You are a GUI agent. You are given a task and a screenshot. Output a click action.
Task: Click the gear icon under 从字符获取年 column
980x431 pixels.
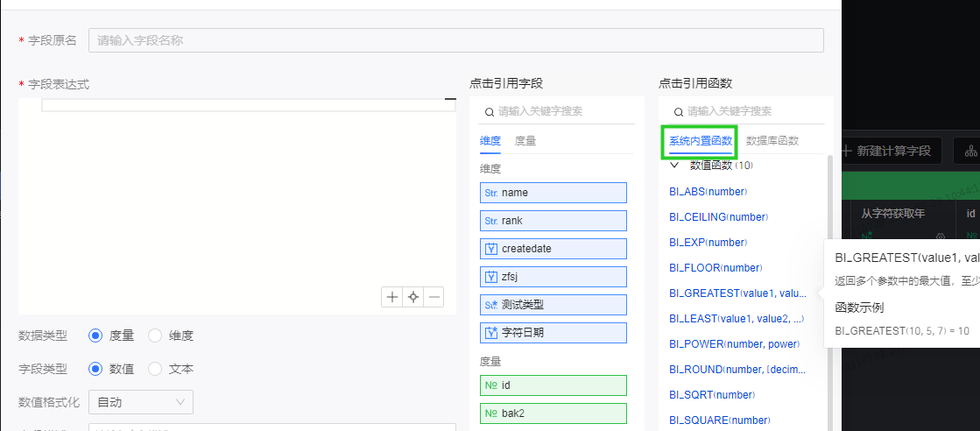tap(941, 237)
